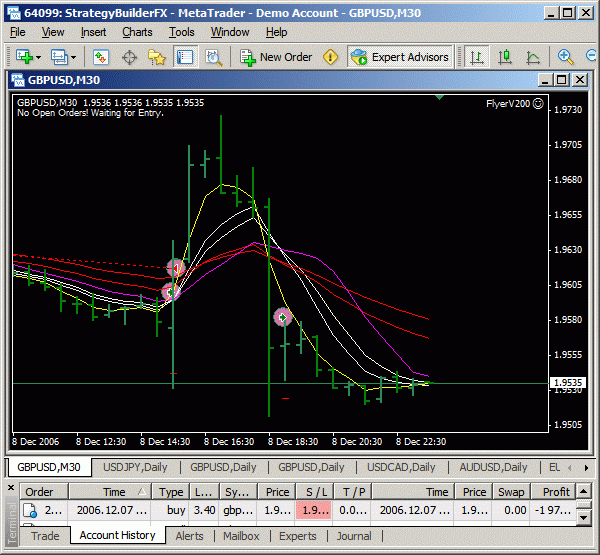Open the Alerts terminal tab
This screenshot has width=600, height=555.
pos(189,536)
